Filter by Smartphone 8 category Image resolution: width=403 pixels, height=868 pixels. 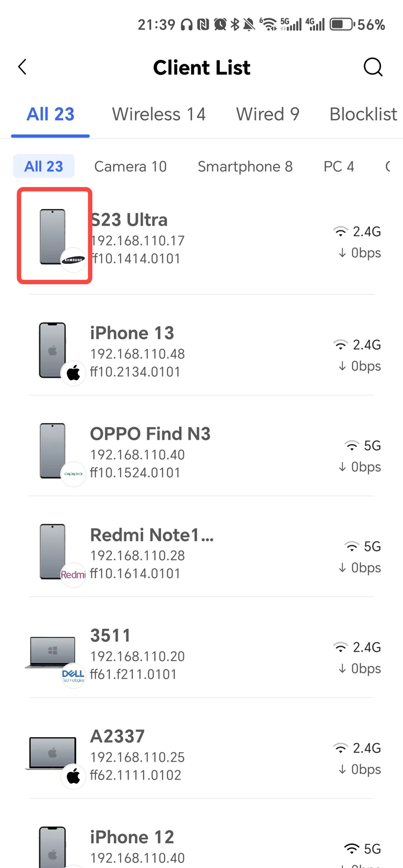[x=245, y=166]
